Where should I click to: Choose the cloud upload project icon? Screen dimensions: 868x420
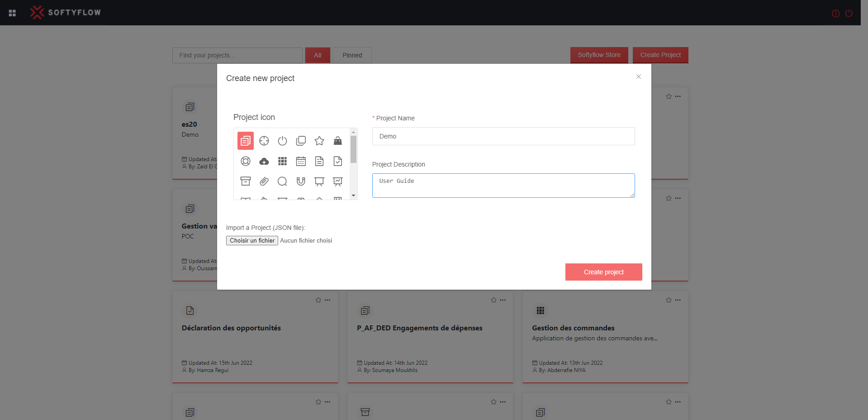tap(264, 161)
